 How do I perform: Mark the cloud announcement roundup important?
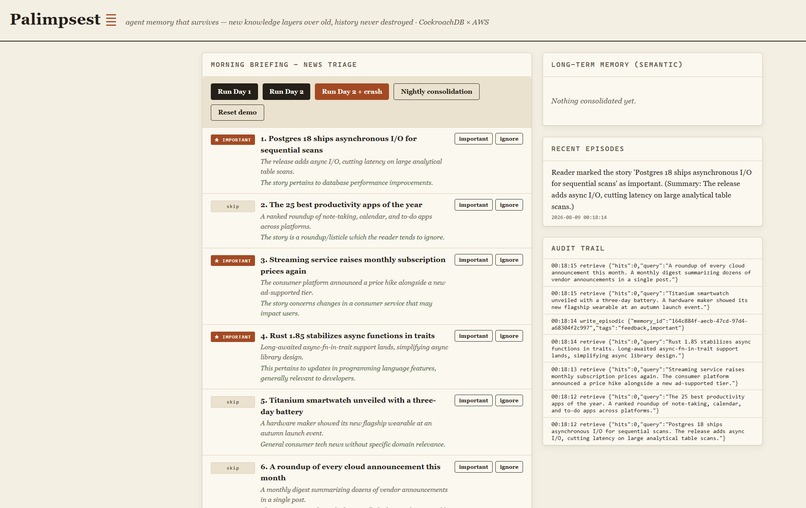pos(473,467)
